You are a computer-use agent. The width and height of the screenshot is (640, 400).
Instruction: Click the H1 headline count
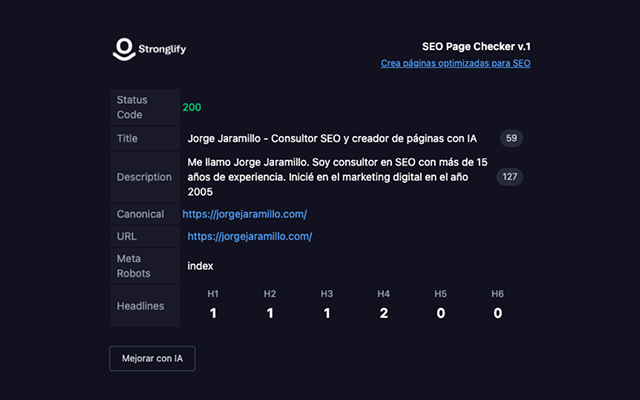point(213,313)
